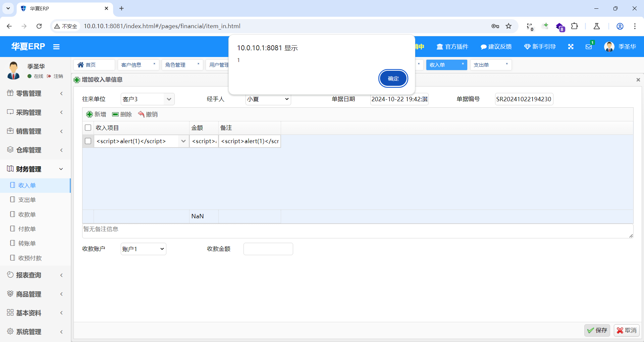The height and width of the screenshot is (342, 644).
Task: Open the 经手人 dropdown showing 小夏
Action: 268,99
